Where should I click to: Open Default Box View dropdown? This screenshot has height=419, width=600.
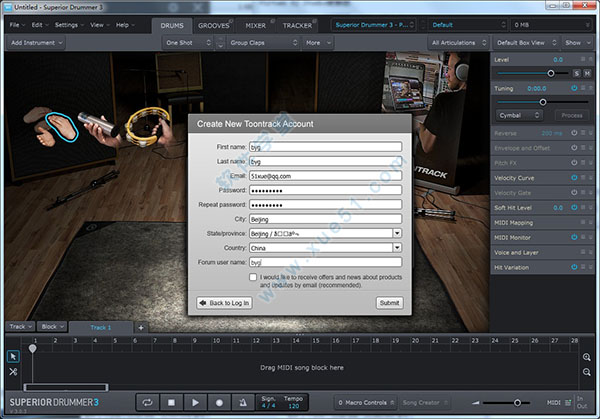[527, 43]
